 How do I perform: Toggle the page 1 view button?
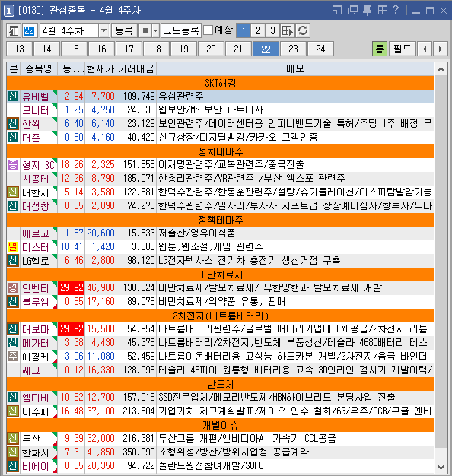pyautogui.click(x=244, y=30)
